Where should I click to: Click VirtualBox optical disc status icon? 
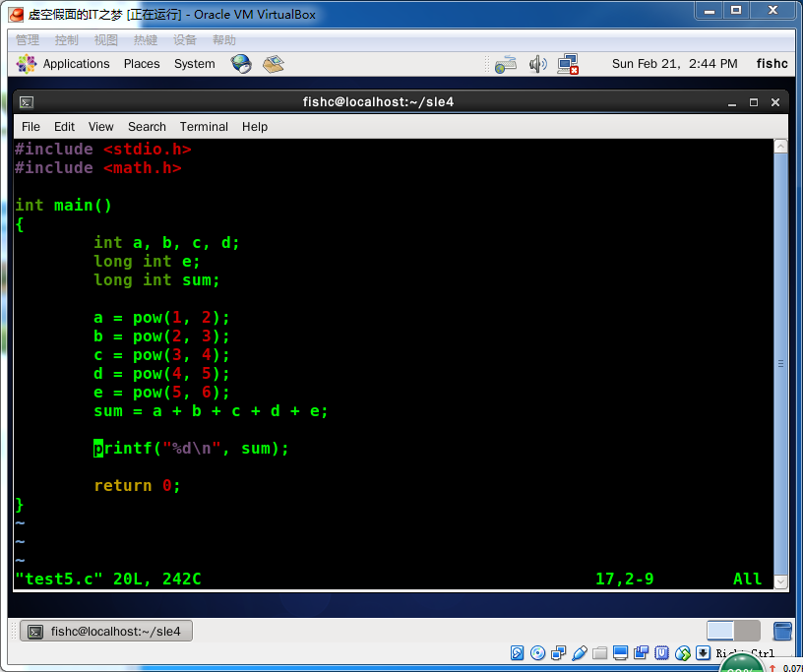tap(537, 653)
